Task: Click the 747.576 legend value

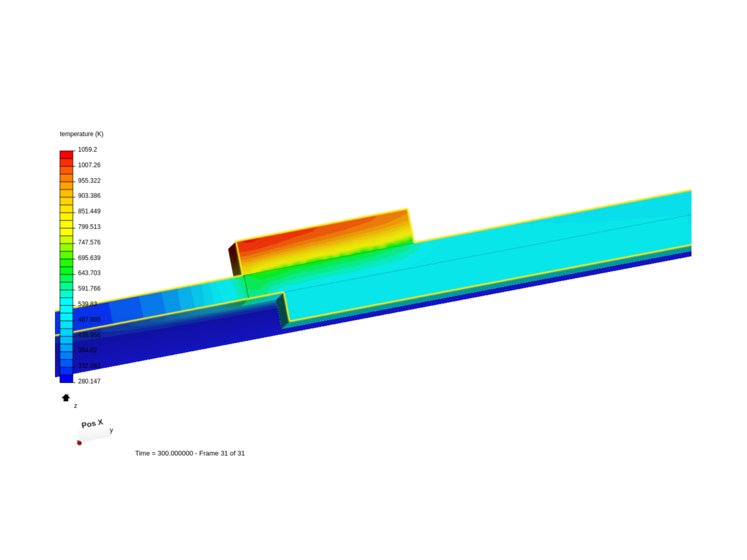Action: click(89, 242)
